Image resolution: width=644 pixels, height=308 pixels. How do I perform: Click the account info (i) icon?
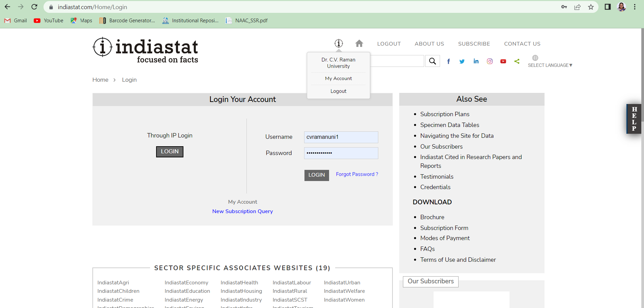point(339,43)
